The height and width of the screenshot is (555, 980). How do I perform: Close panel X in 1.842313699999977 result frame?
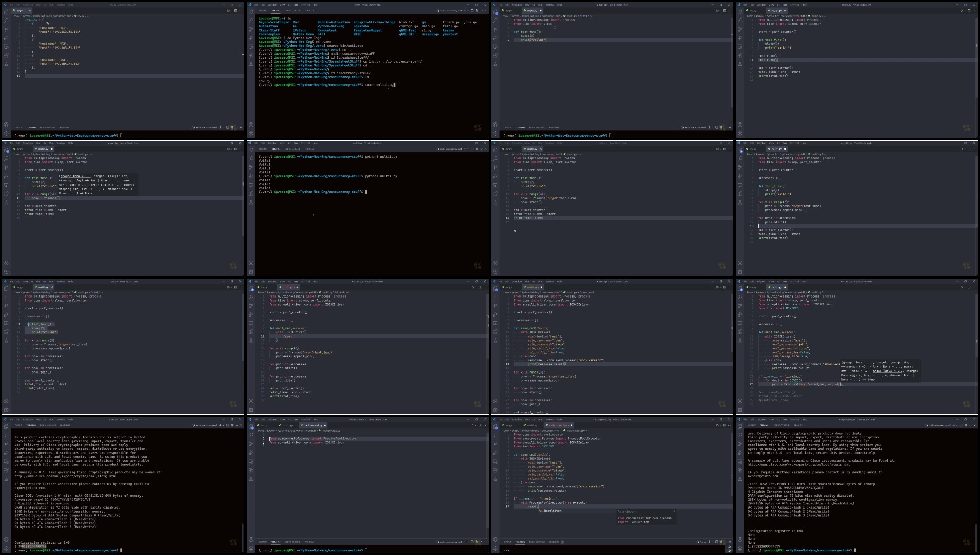[x=974, y=425]
